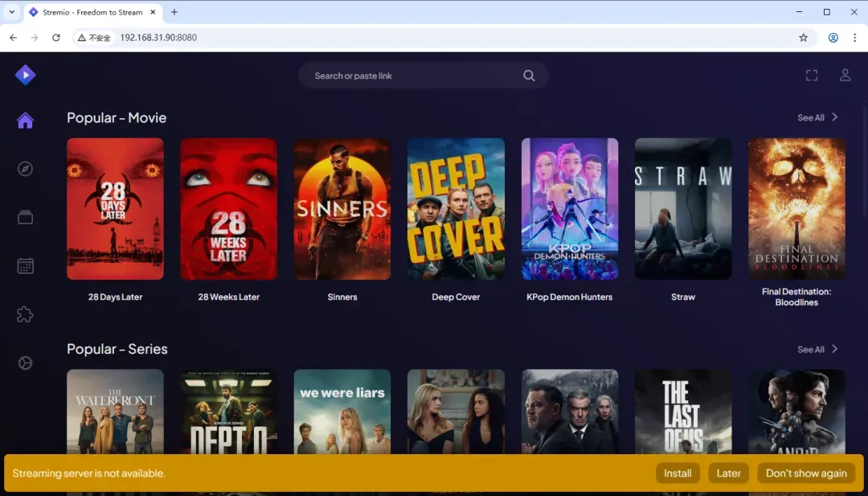Click the '28 Weeks Later' title text
The height and width of the screenshot is (496, 868).
coord(228,297)
